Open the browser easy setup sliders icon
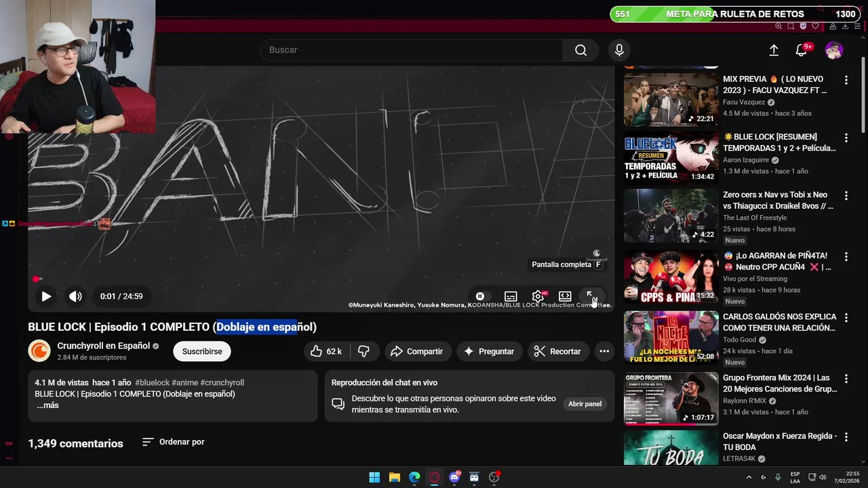The image size is (868, 488). (857, 26)
